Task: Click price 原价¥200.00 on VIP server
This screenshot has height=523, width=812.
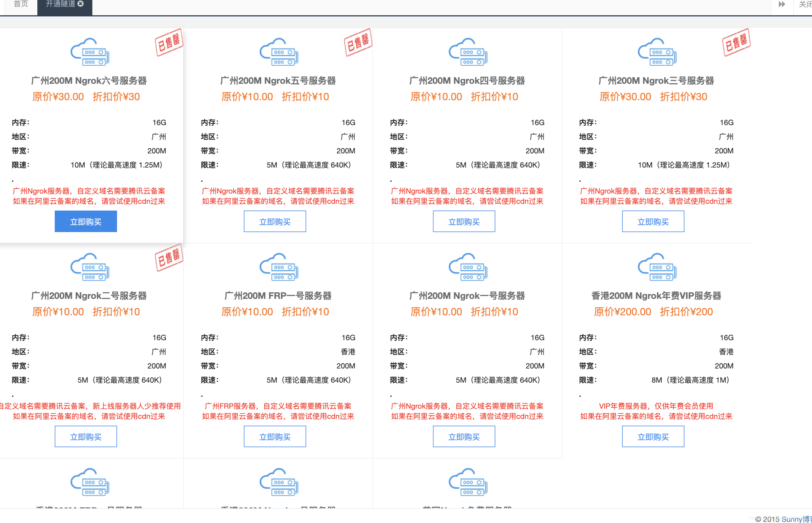Action: point(622,311)
